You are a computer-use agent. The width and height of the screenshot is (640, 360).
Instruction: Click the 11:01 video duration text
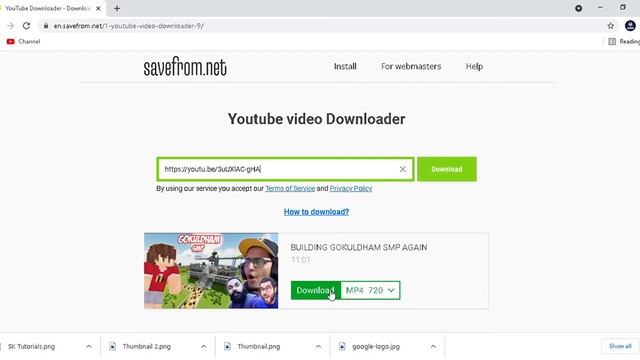(x=300, y=260)
